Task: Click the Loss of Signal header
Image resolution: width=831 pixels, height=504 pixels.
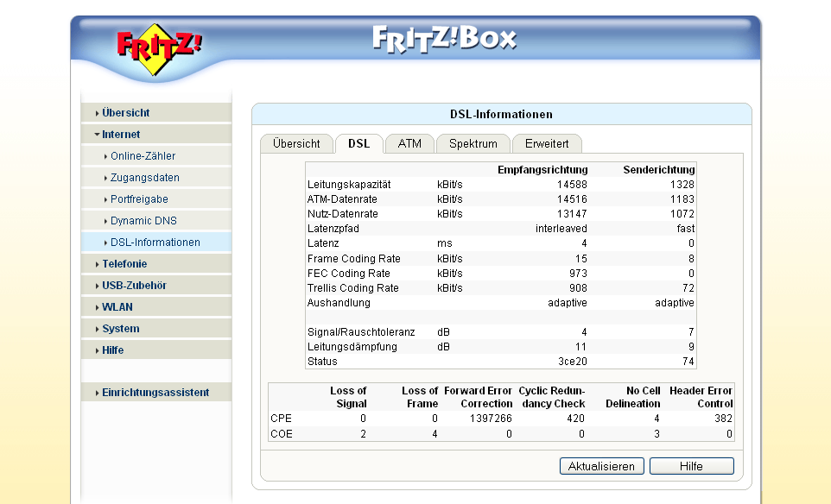Action: [x=348, y=398]
